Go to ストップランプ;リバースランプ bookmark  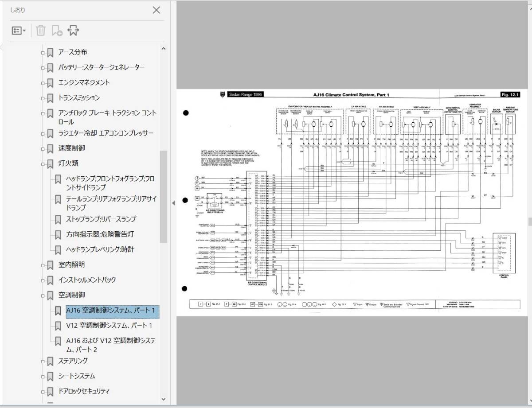101,219
